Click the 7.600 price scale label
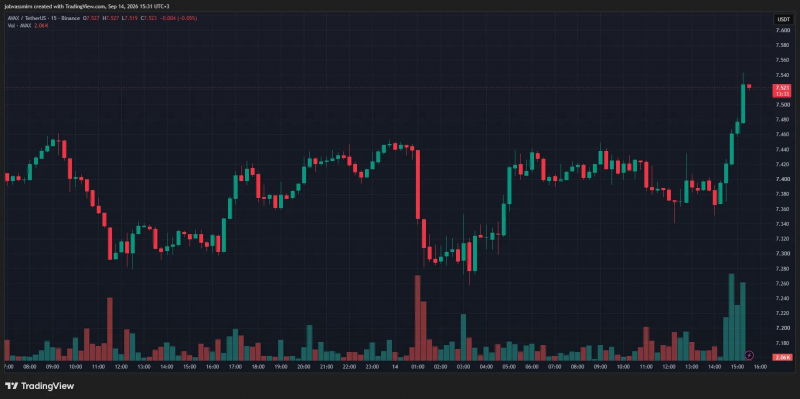 [782, 30]
